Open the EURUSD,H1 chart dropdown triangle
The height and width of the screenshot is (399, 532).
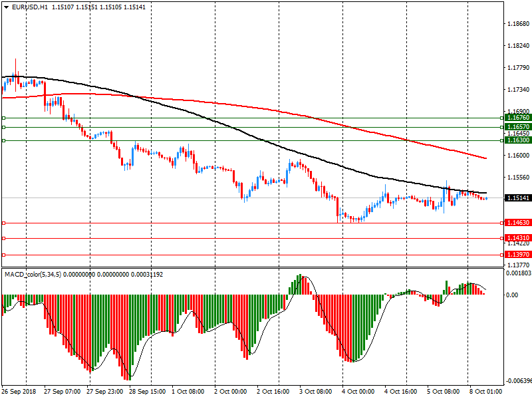[6, 7]
